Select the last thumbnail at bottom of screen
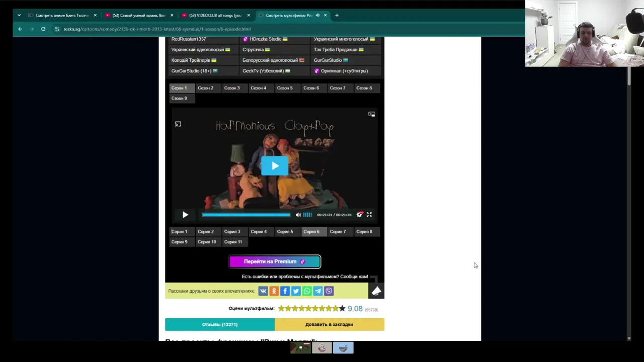This screenshot has width=644, height=362. 343,348
